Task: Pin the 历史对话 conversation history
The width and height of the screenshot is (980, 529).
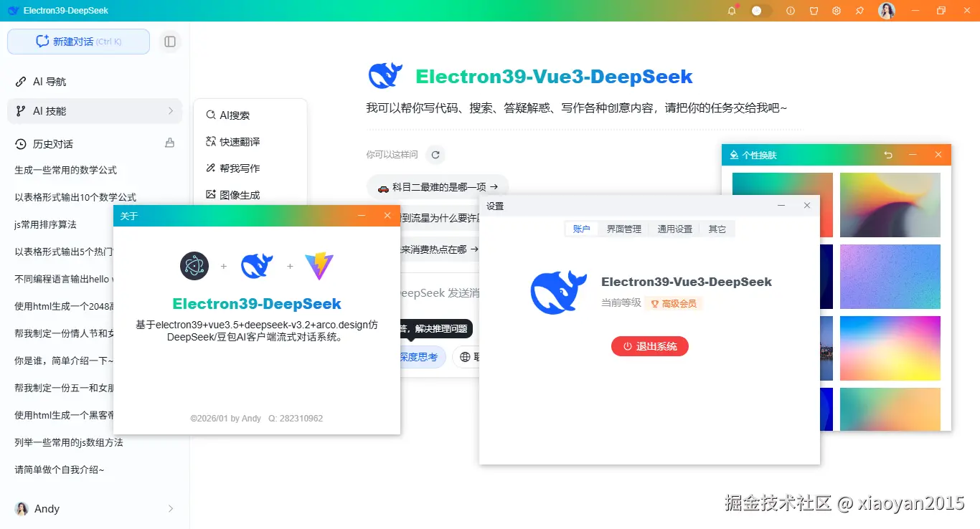Action: point(169,143)
